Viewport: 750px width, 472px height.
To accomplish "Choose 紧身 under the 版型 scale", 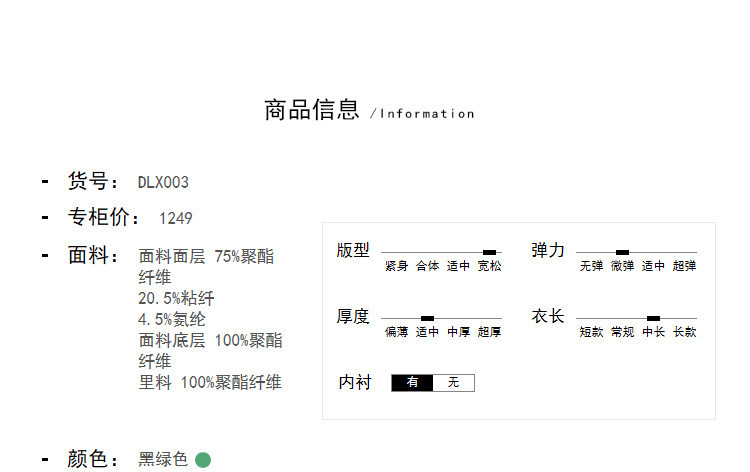I will [396, 266].
